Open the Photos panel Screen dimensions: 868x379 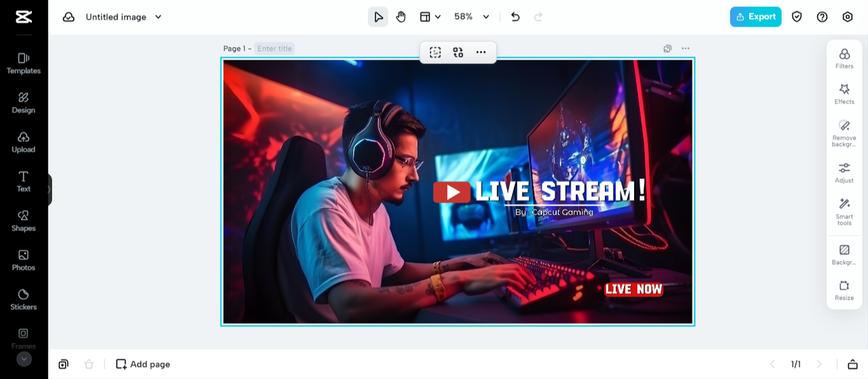24,260
